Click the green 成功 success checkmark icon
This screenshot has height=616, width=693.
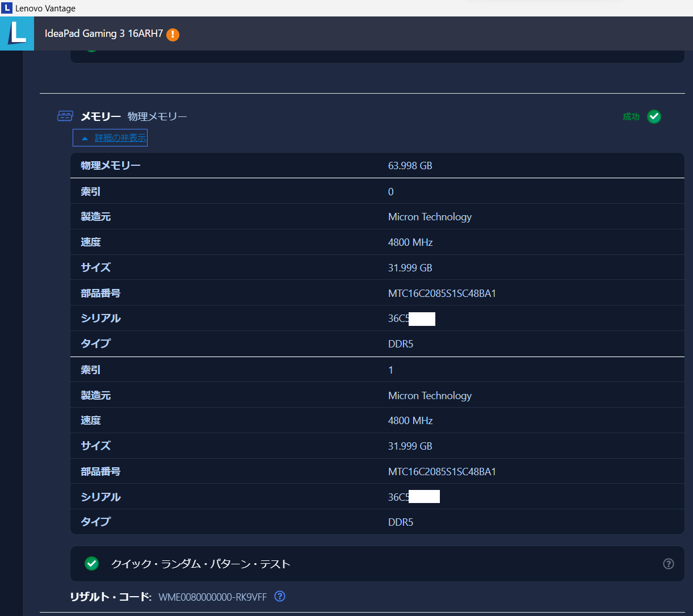[654, 116]
